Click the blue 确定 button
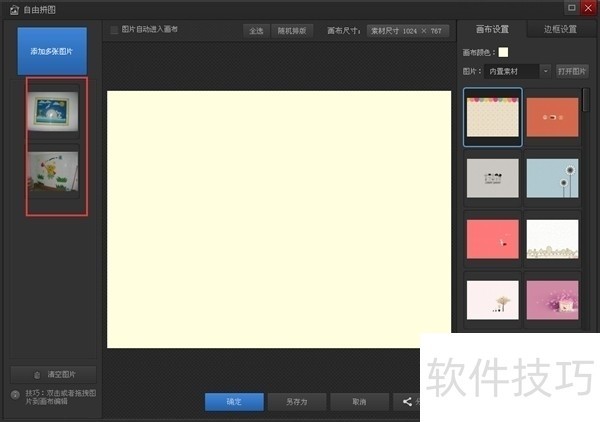 coord(234,402)
